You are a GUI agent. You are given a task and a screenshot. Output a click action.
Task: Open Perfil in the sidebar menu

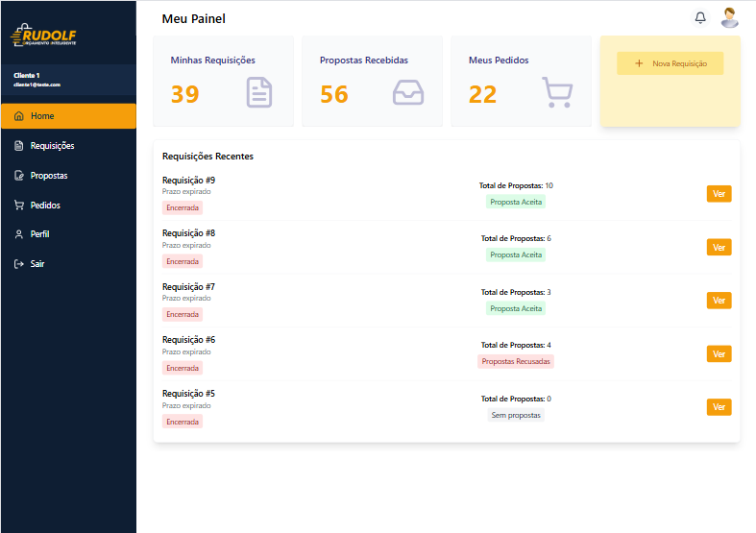click(39, 234)
